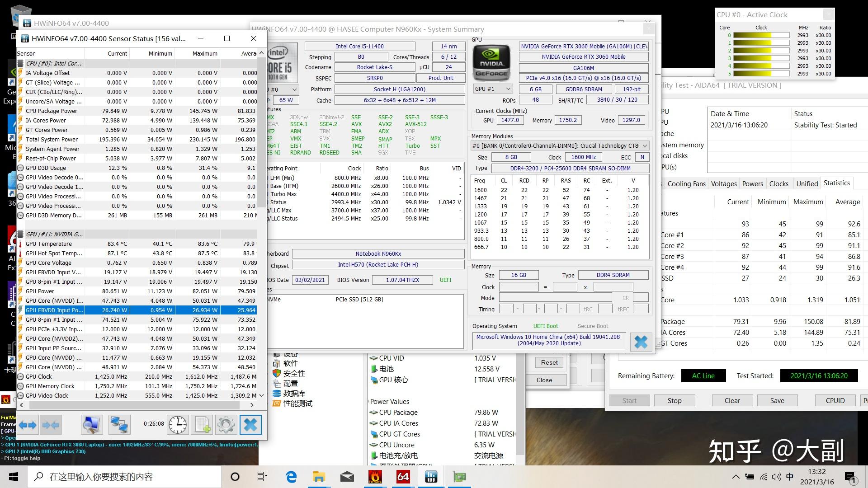Click the taskbar search box

pyautogui.click(x=124, y=477)
